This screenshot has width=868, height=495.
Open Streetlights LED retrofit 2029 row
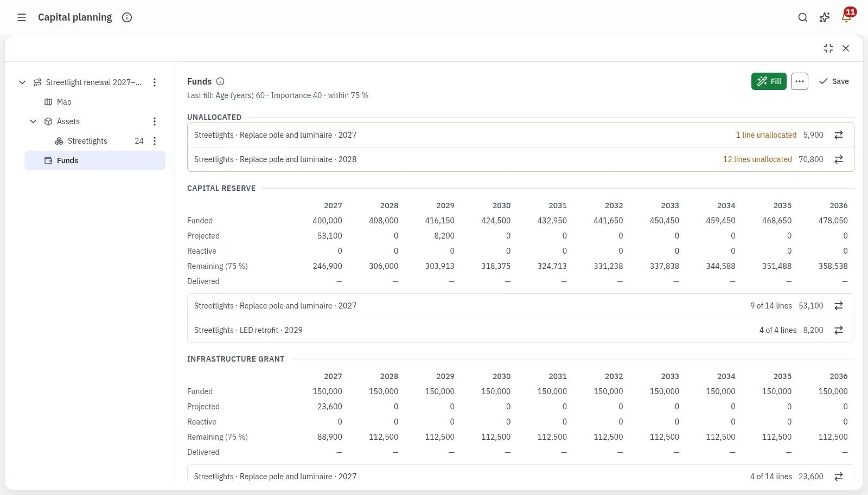(x=521, y=330)
